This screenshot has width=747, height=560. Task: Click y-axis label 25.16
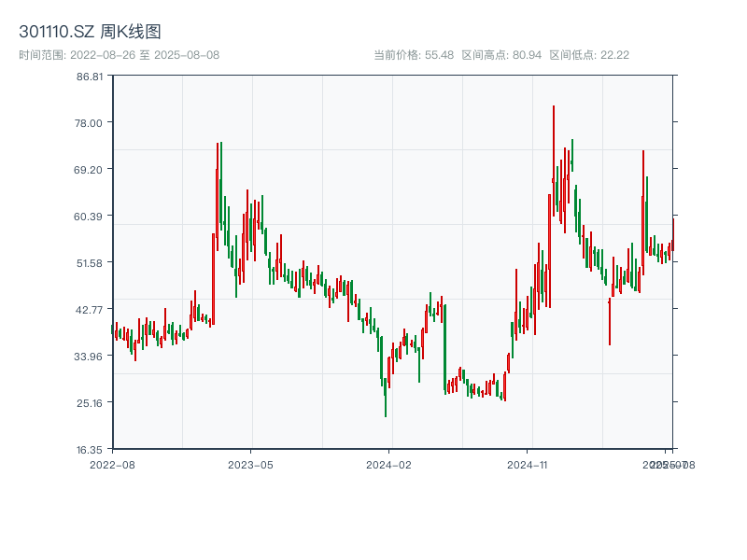pyautogui.click(x=90, y=403)
